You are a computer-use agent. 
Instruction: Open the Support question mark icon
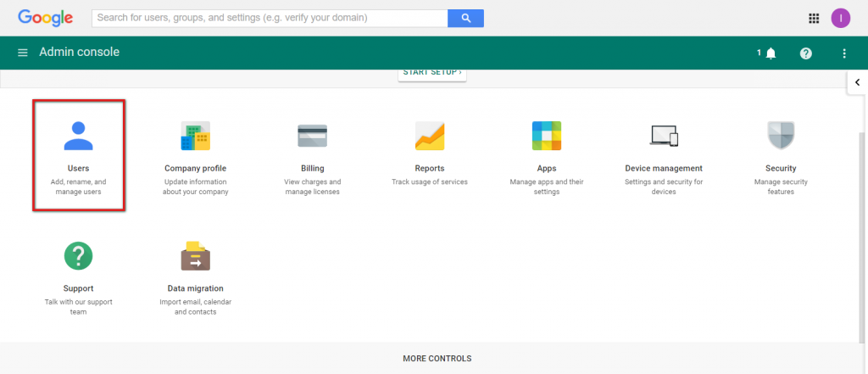tap(78, 256)
